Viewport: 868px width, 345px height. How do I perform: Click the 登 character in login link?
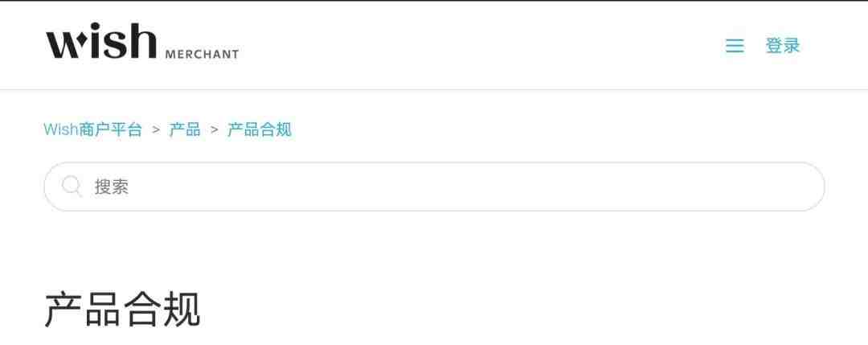pos(774,45)
